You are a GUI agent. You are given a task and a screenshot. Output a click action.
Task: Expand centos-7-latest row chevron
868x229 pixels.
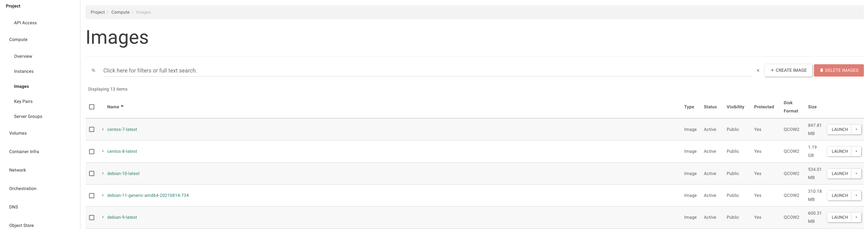point(103,130)
